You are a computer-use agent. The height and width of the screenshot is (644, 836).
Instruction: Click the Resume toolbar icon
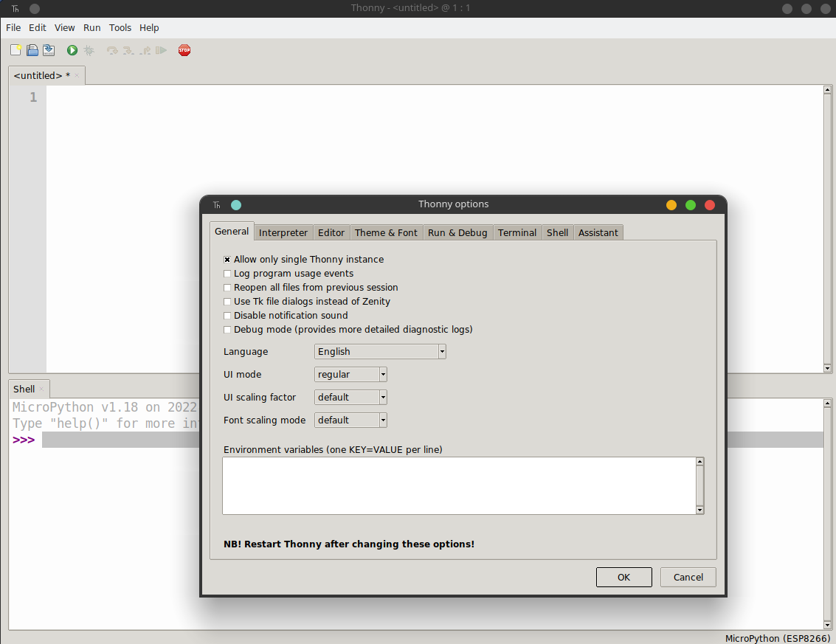pos(161,51)
